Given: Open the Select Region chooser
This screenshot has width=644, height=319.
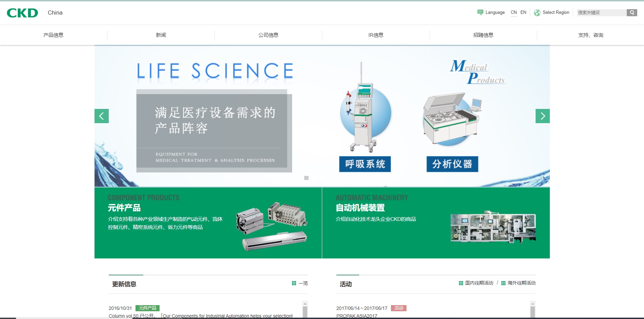Looking at the screenshot, I should coord(556,12).
